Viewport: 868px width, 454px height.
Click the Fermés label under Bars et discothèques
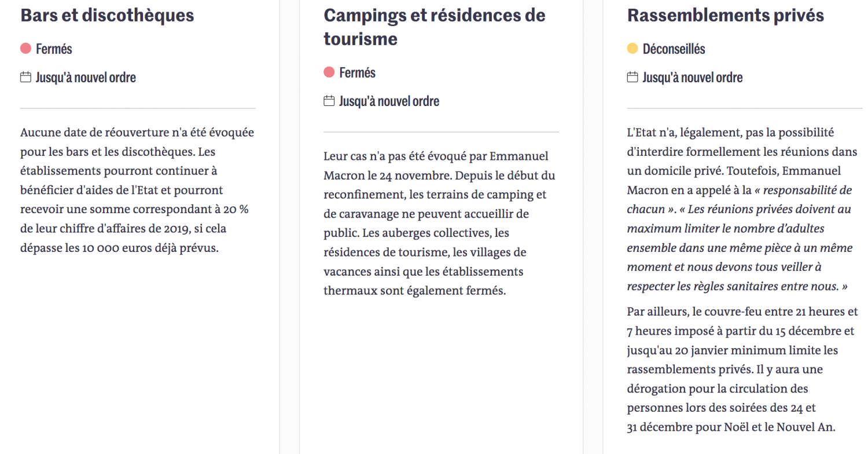point(54,49)
